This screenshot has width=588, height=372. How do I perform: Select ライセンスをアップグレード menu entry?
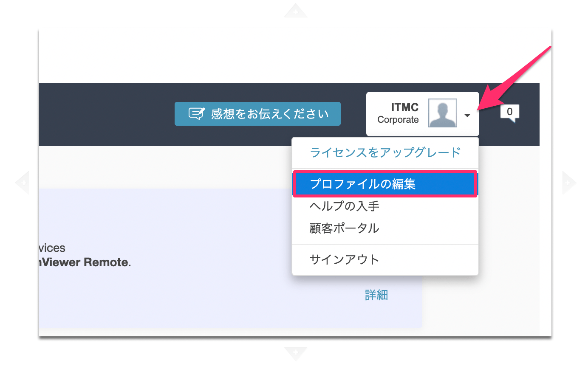pyautogui.click(x=385, y=152)
